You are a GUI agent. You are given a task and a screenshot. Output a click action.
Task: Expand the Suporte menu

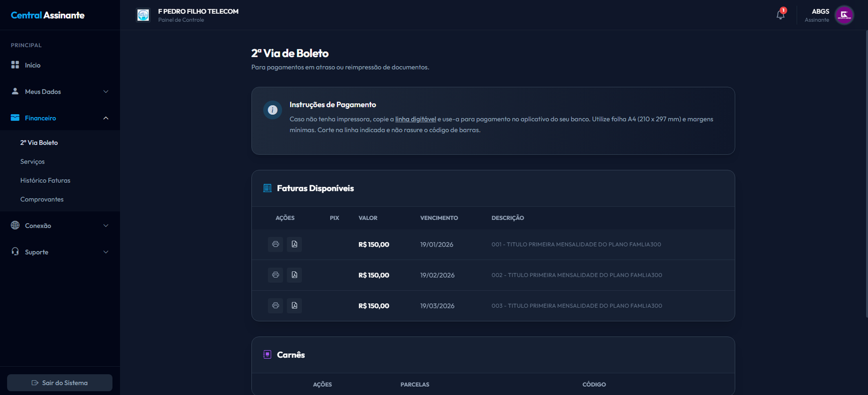point(60,252)
